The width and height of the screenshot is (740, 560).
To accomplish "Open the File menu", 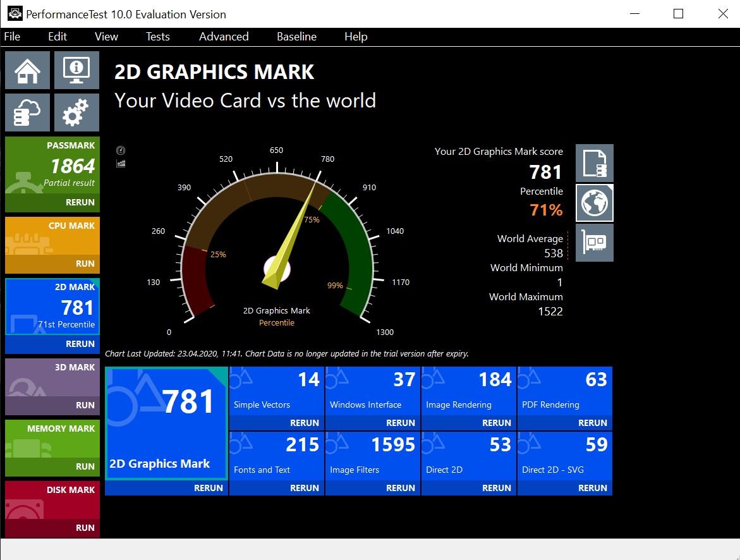I will tap(12, 37).
